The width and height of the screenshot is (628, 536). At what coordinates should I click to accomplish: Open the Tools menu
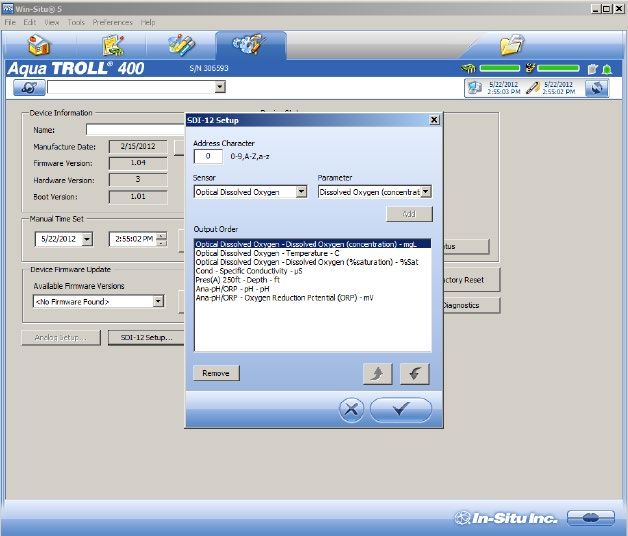tap(76, 22)
